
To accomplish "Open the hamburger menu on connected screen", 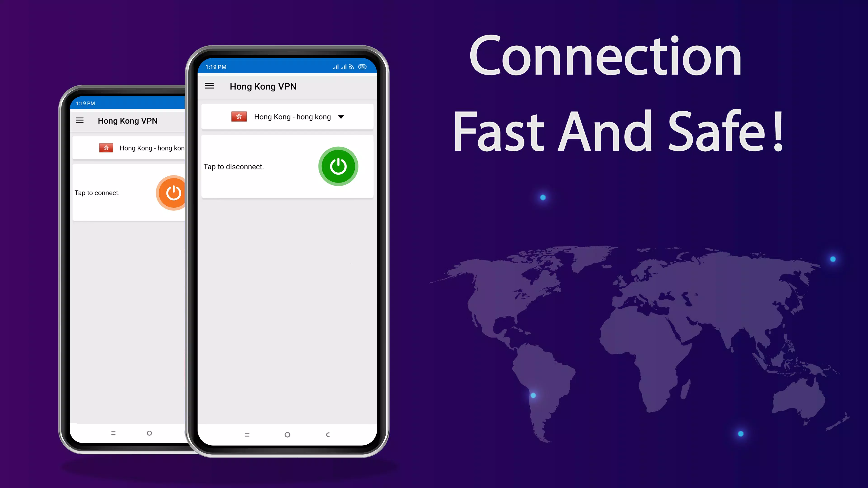I will pos(209,86).
